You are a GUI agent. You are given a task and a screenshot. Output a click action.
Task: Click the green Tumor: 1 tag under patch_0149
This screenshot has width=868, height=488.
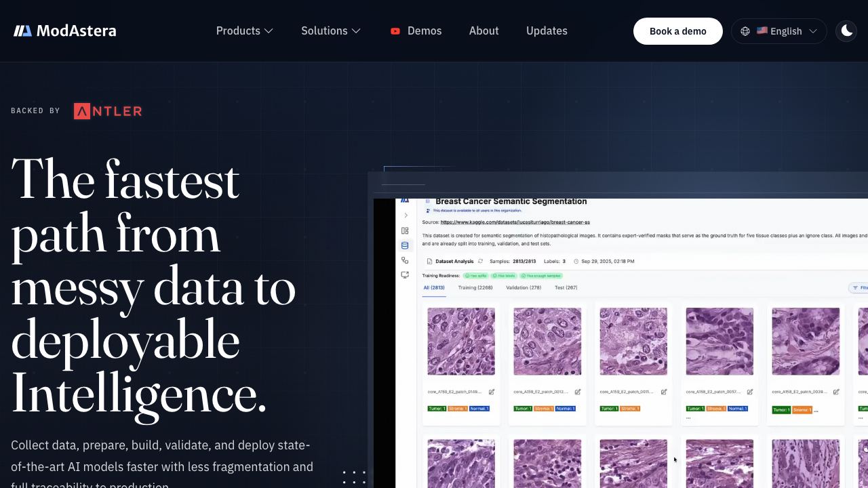point(437,409)
